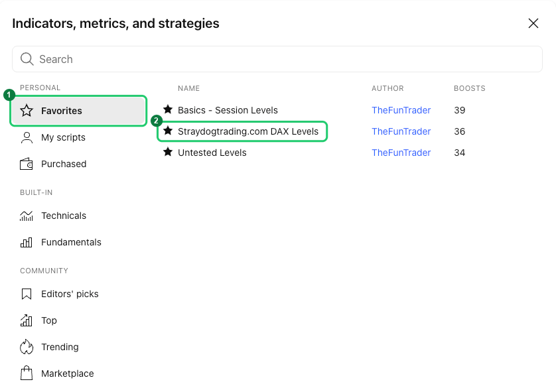This screenshot has height=392, width=556.
Task: Unfavorite Straydogtrading.com DAX Levels star
Action: click(168, 131)
